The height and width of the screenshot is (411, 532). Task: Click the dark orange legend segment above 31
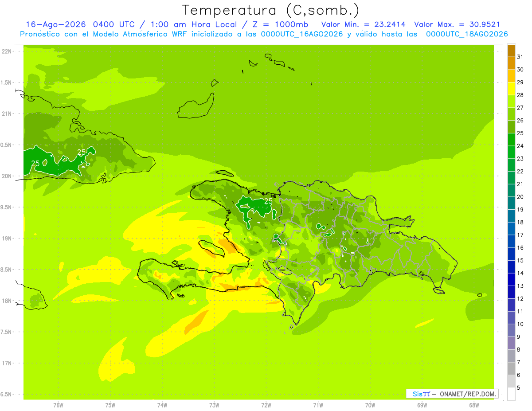(511, 51)
